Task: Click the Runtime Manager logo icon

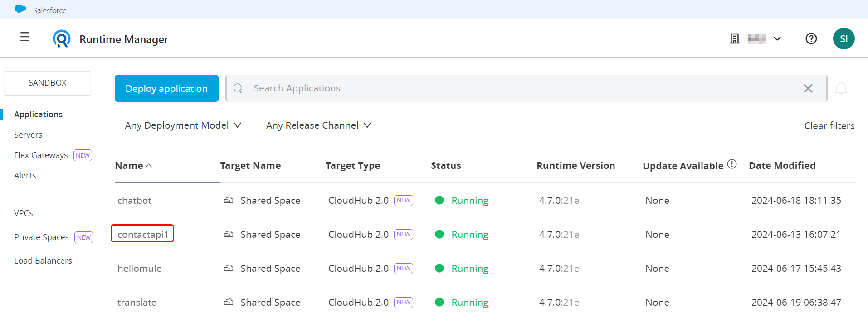Action: click(x=62, y=39)
